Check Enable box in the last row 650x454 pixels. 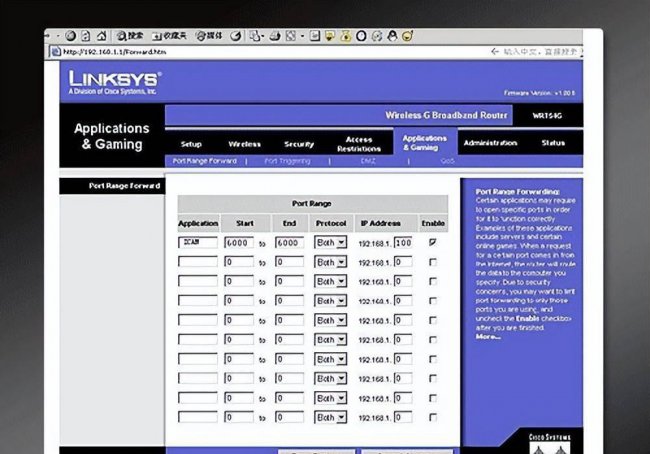coord(433,417)
